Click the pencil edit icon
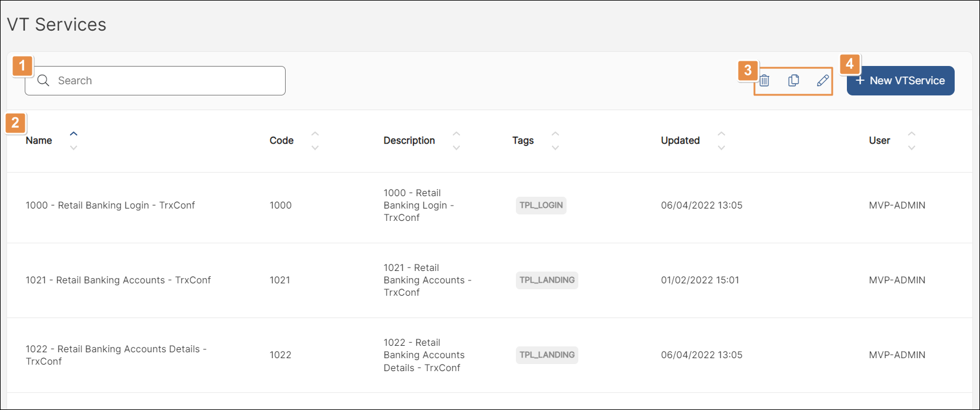Viewport: 980px width, 410px height. pyautogui.click(x=823, y=81)
